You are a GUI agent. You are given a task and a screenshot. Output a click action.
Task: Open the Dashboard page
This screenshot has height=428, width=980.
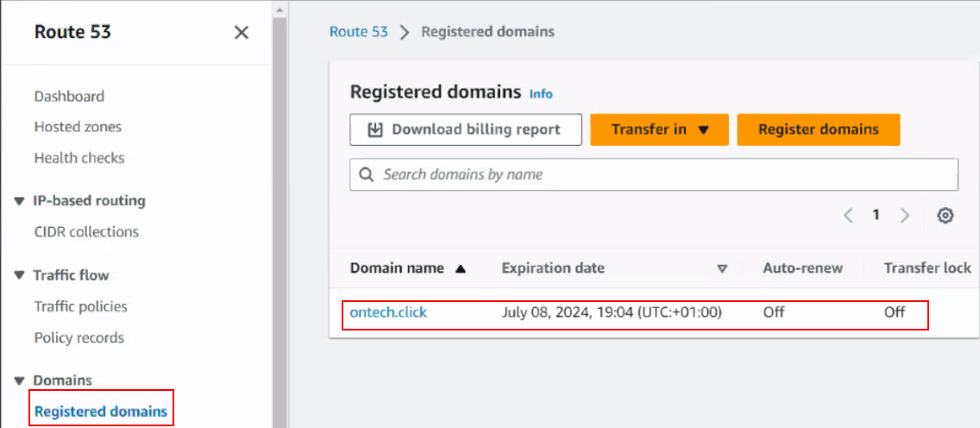point(69,97)
